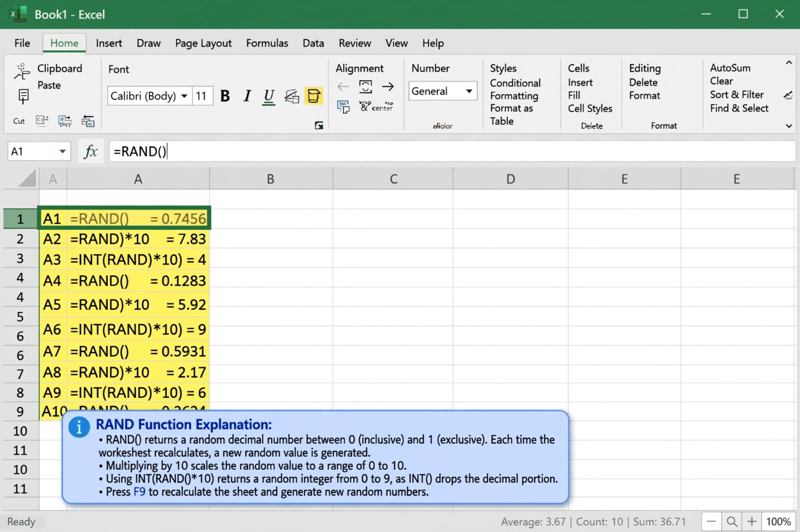Image resolution: width=800 pixels, height=532 pixels.
Task: Switch to the Draw tab
Action: point(148,43)
